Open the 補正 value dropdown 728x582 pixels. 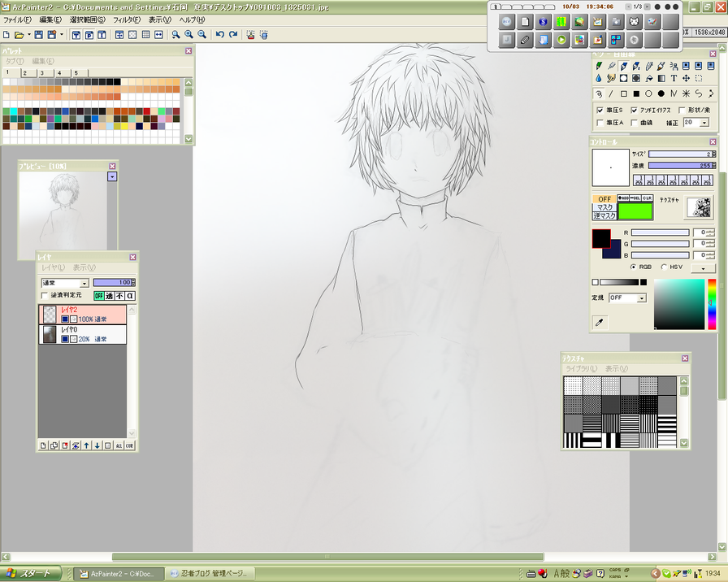coord(704,123)
